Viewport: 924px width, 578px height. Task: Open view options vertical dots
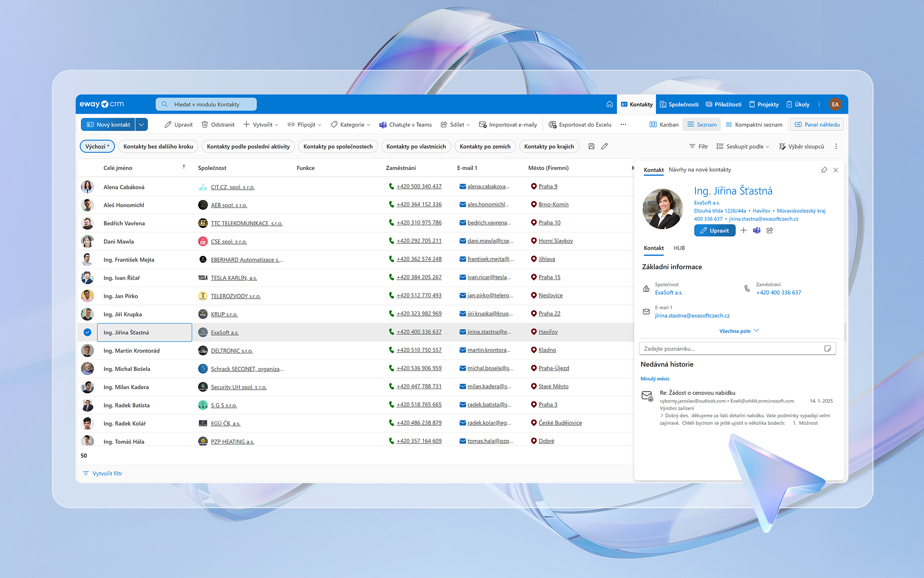836,146
